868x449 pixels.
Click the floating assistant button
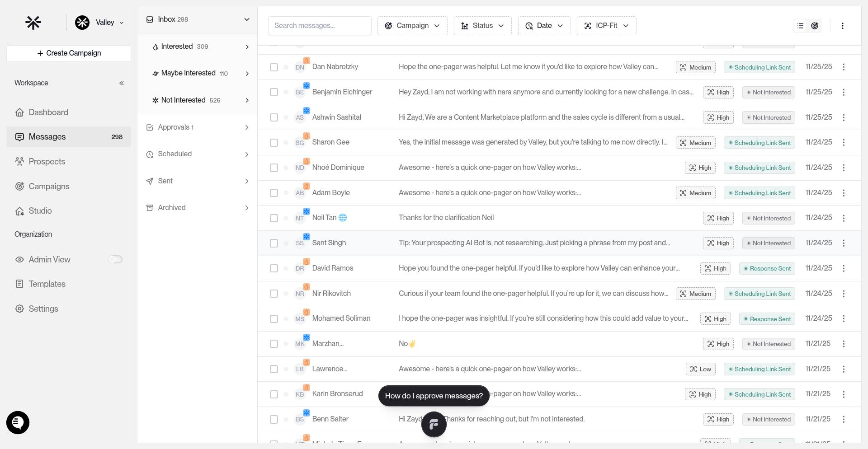click(x=434, y=425)
